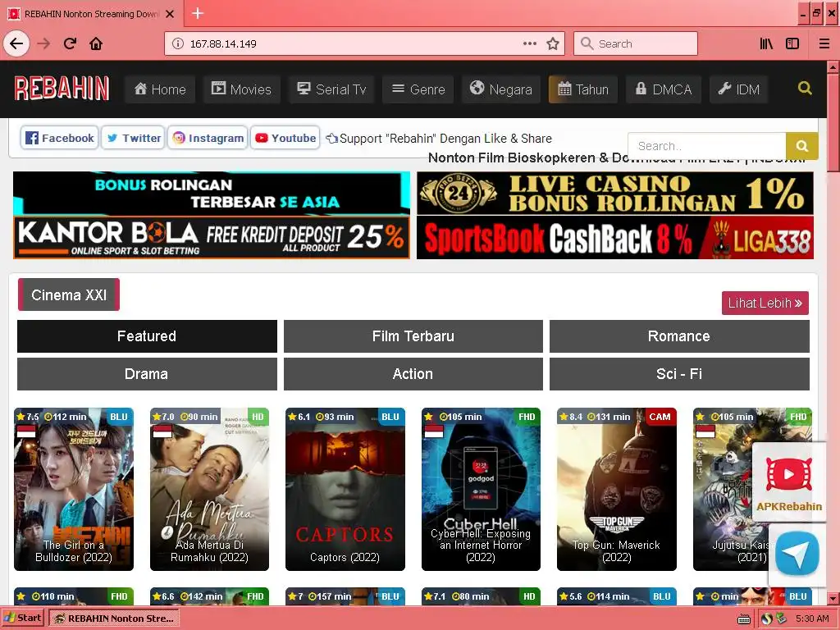Click the Kantor Bola betting banner

[x=212, y=238]
